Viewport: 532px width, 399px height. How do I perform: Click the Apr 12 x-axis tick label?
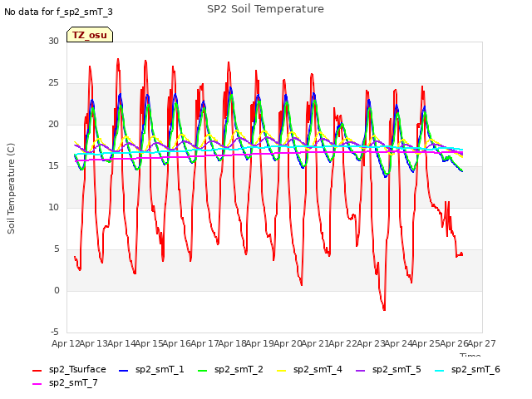[66, 343]
